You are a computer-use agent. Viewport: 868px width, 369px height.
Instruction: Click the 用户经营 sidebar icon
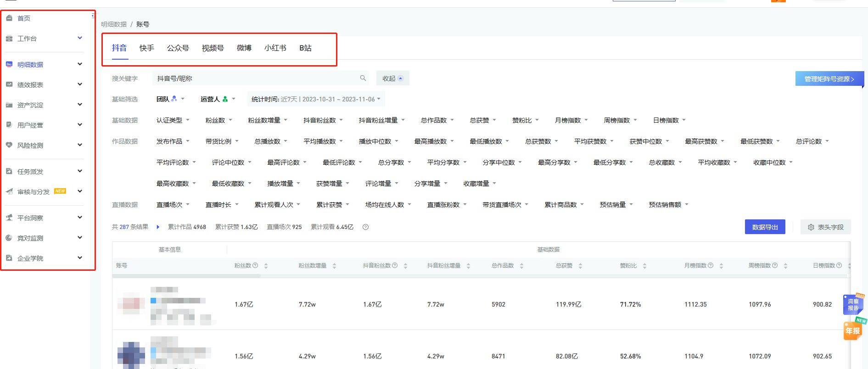[9, 125]
